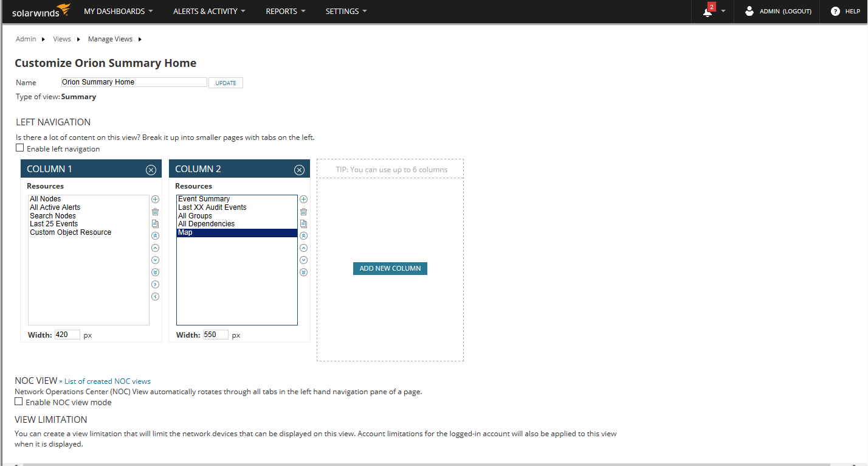Enable left navigation checkbox

click(x=20, y=148)
